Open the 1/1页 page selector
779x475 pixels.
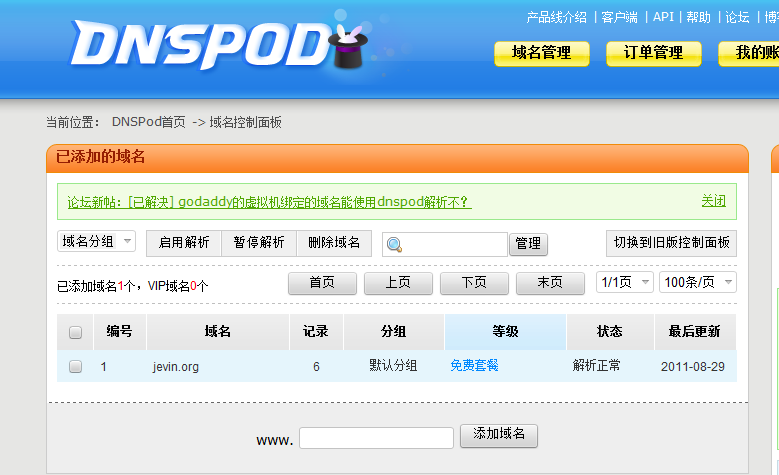point(624,282)
